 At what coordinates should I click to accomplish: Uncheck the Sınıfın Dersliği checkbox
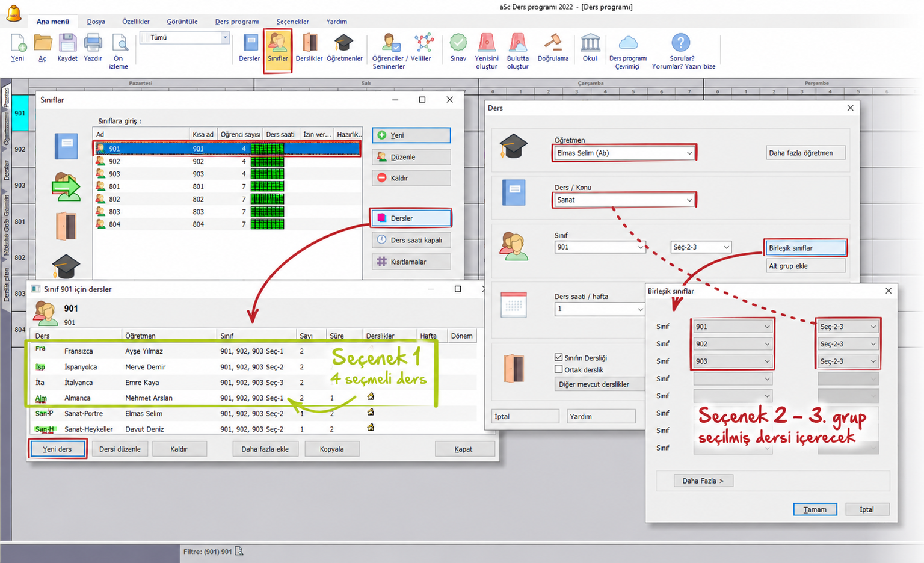(x=559, y=357)
